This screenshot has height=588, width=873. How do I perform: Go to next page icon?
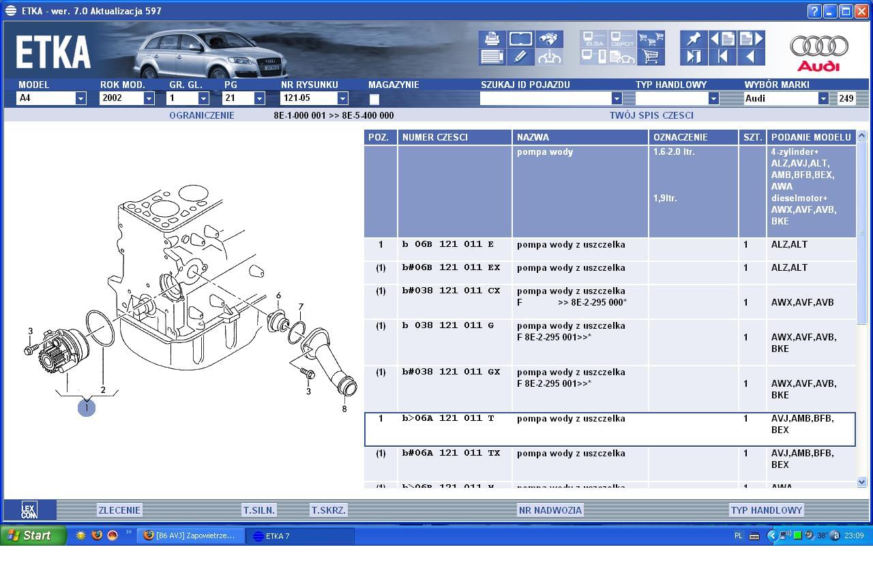click(751, 39)
